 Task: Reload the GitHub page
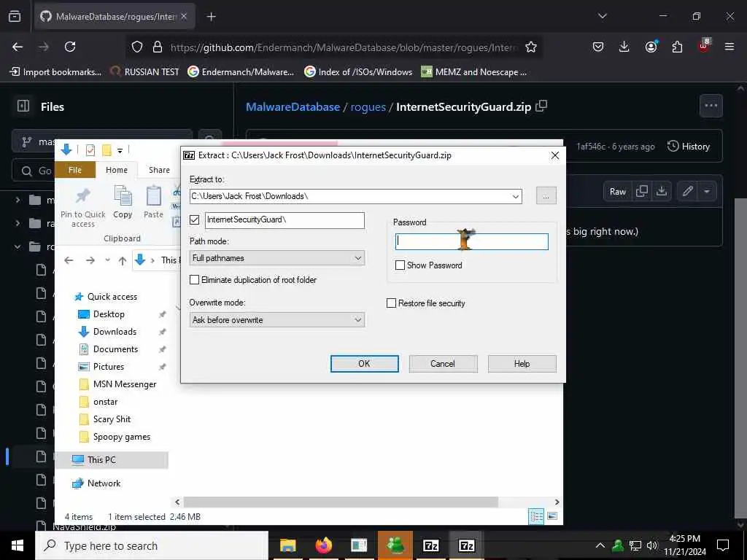pyautogui.click(x=70, y=47)
